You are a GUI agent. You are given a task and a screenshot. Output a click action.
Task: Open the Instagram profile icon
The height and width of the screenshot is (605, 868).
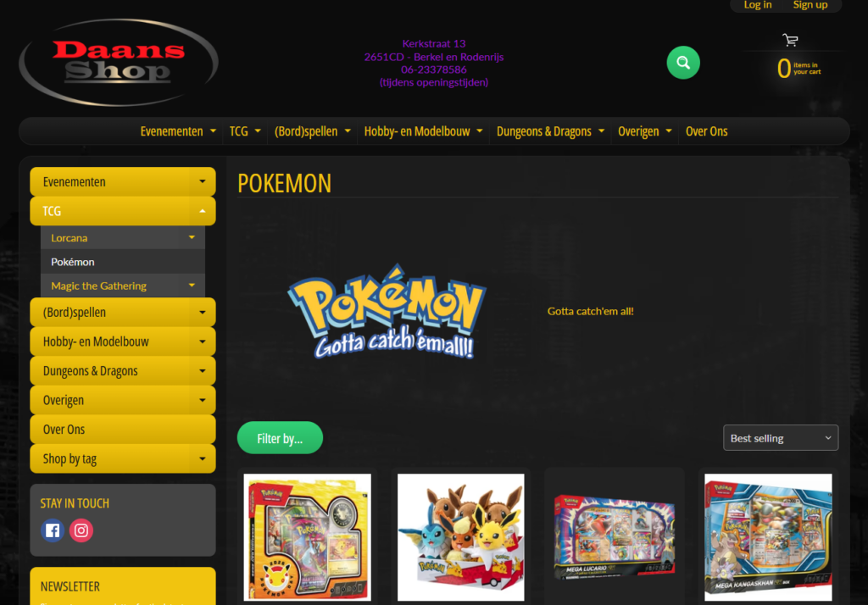tap(81, 530)
